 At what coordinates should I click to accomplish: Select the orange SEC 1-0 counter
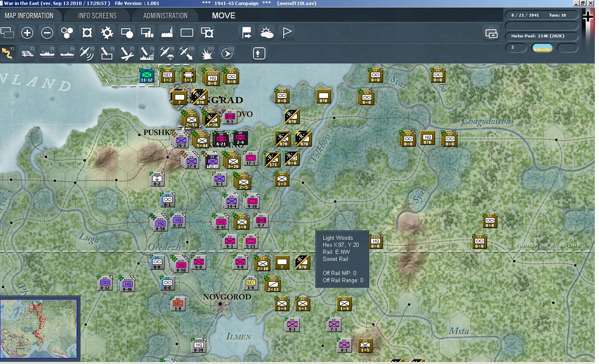178,304
